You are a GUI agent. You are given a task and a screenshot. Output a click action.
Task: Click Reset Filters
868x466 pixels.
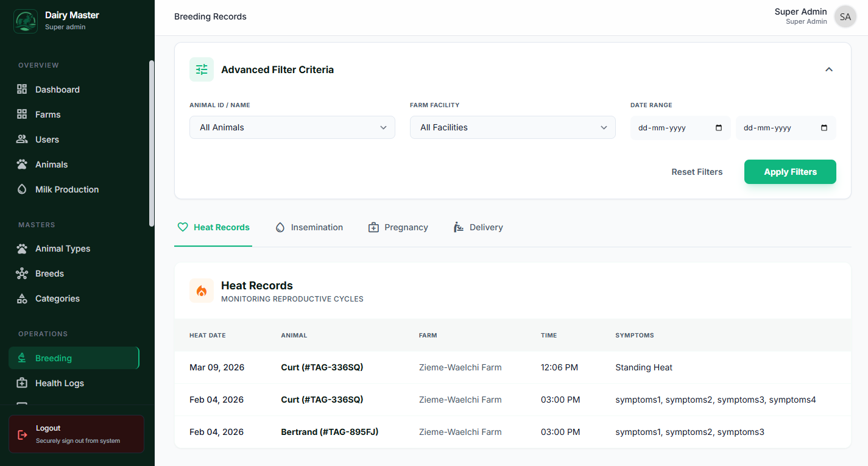pos(697,172)
